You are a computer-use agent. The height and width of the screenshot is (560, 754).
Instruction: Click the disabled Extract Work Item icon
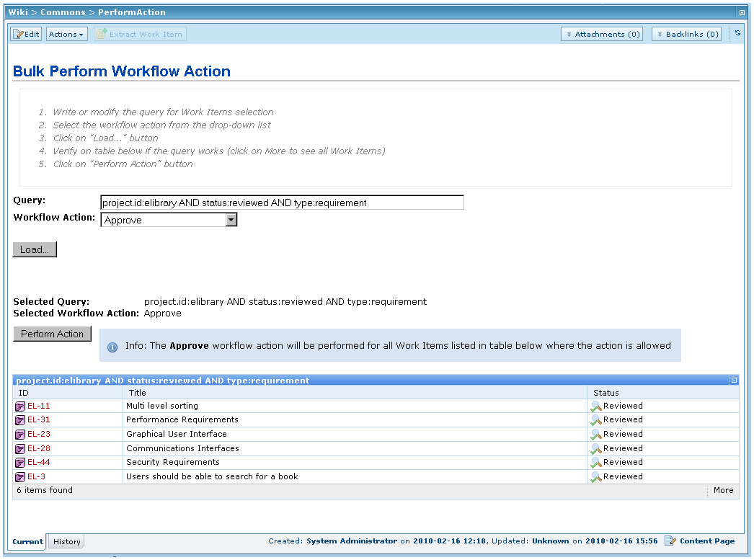tap(100, 33)
